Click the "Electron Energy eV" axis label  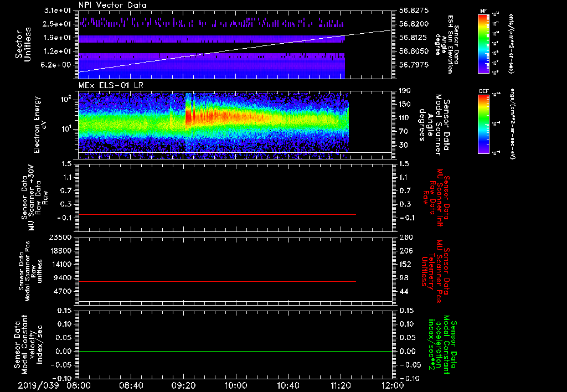(40, 125)
